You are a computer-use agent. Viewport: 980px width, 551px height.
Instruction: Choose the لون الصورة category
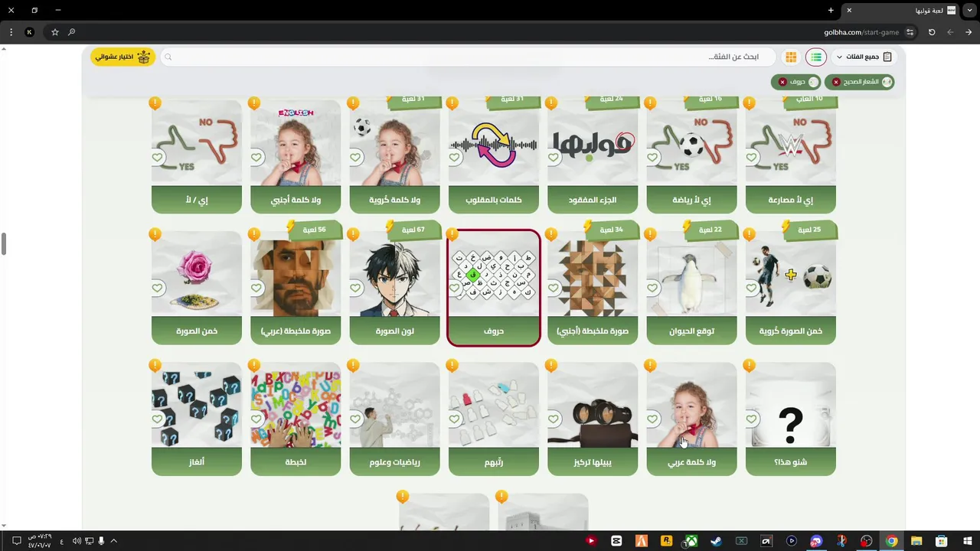click(x=394, y=287)
